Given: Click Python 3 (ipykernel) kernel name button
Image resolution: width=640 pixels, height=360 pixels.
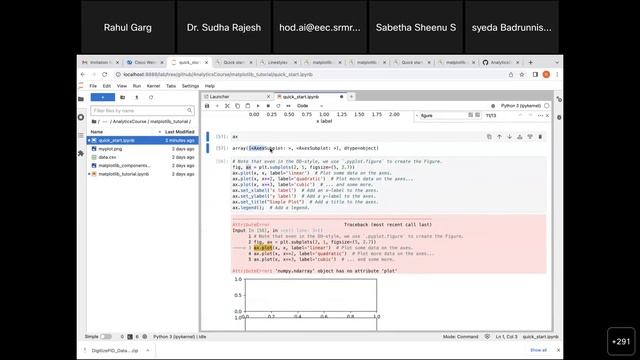Looking at the screenshot, I should [520, 106].
